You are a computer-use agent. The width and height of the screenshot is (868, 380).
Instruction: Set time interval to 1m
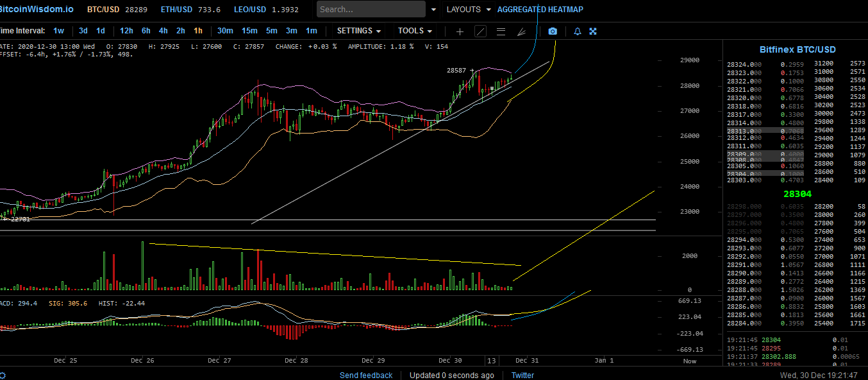(x=311, y=31)
